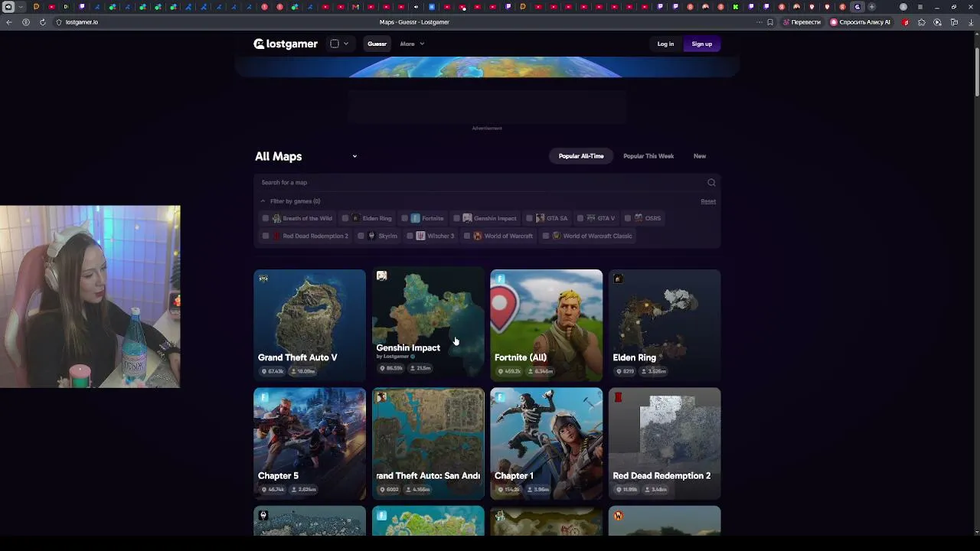Open the browser profile avatar icon
This screenshot has height=551, width=980.
[903, 7]
